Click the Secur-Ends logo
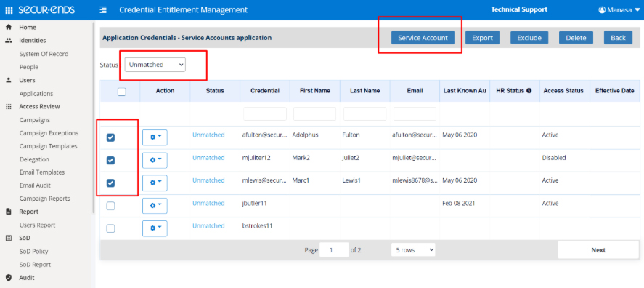Image resolution: width=644 pixels, height=288 pixels. [x=46, y=10]
